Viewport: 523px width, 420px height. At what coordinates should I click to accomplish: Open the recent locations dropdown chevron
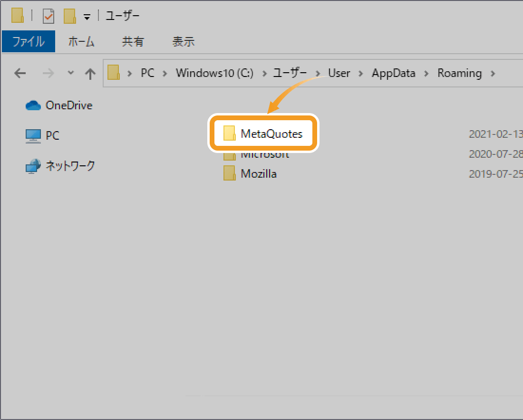71,73
